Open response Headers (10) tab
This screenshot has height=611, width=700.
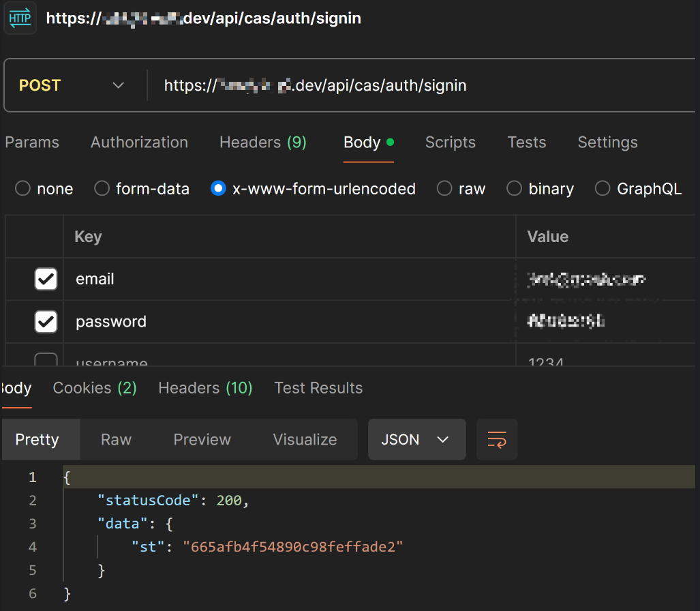point(205,388)
